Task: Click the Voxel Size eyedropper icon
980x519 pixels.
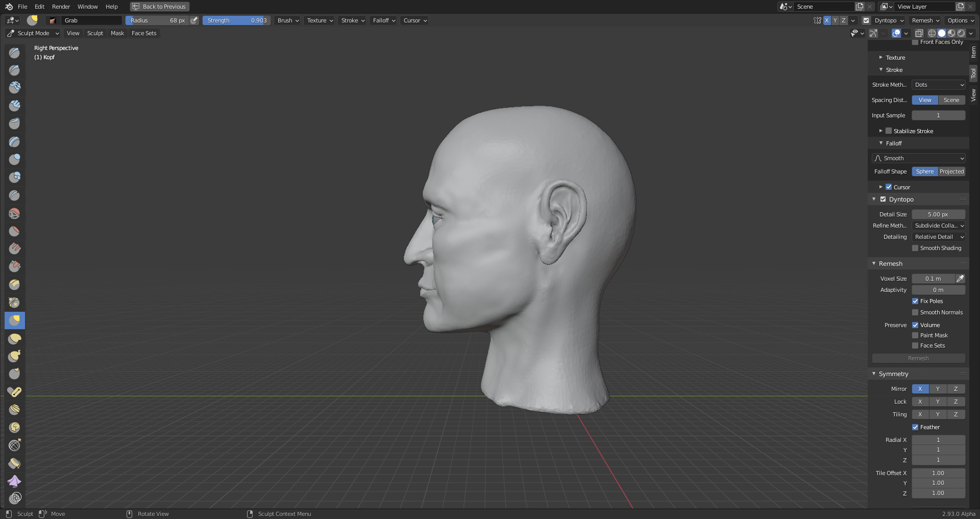Action: [x=960, y=279]
